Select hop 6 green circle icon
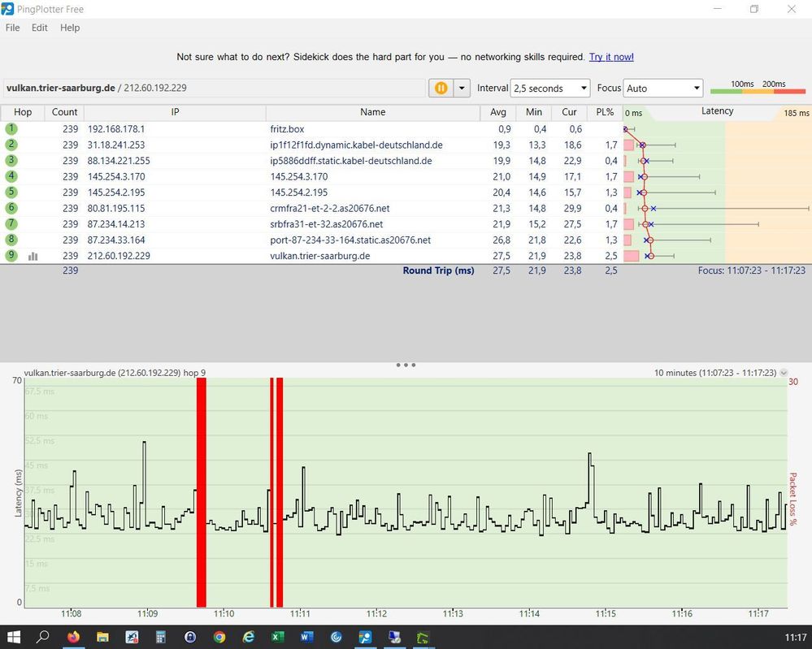This screenshot has height=649, width=812. click(11, 208)
